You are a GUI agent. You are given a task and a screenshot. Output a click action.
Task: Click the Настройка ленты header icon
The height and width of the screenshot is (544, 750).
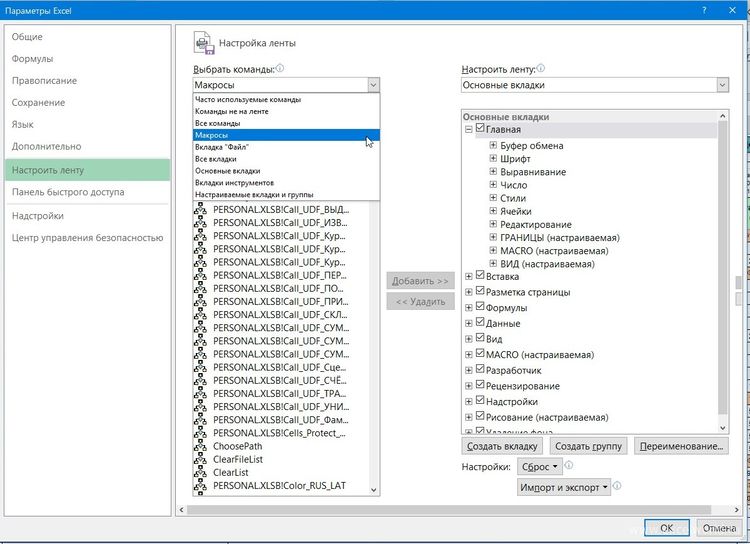[x=204, y=43]
